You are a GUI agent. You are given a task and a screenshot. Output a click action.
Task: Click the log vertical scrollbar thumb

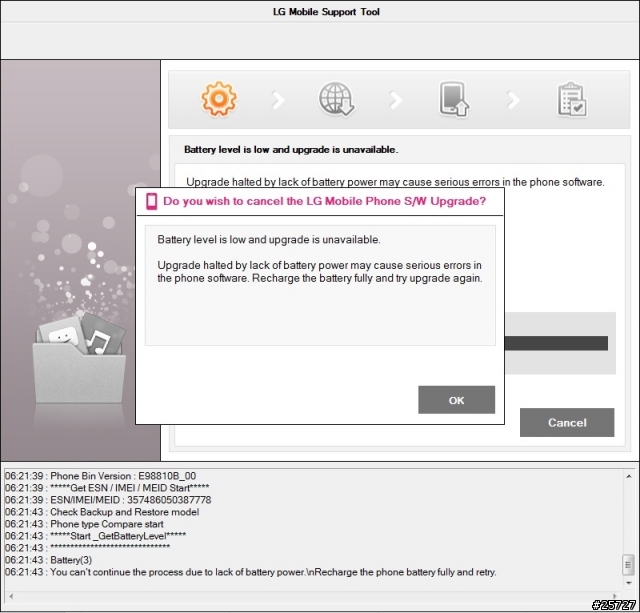point(629,564)
